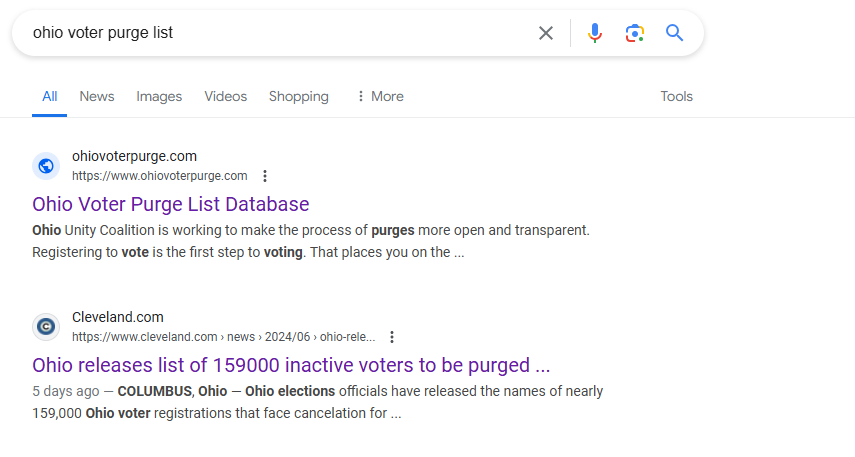Open Google Lens image search icon
Image resolution: width=855 pixels, height=457 pixels.
tap(634, 33)
